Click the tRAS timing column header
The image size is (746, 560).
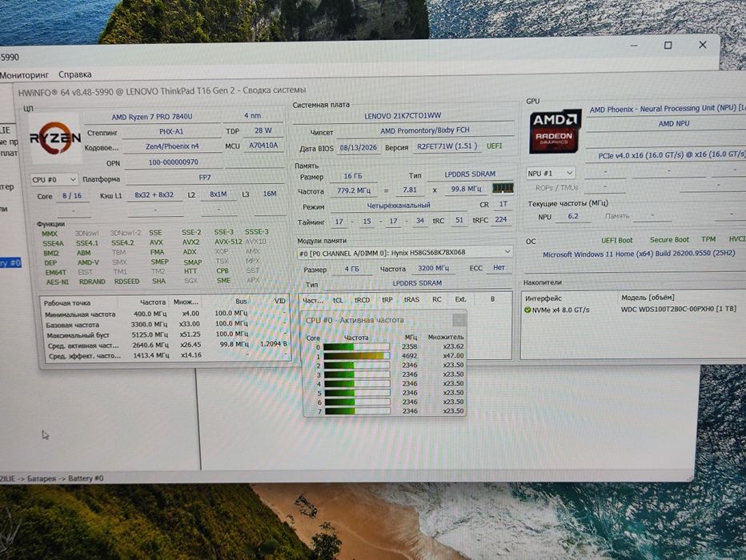tap(411, 300)
